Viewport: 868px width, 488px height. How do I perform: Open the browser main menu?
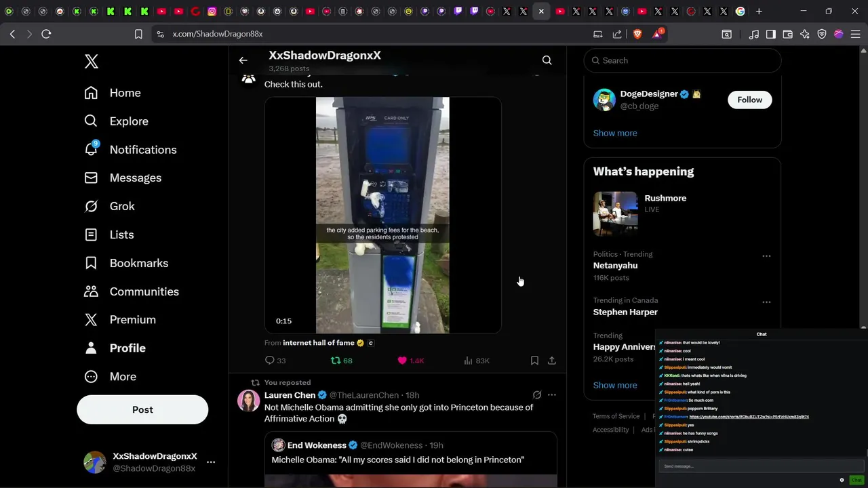(855, 34)
